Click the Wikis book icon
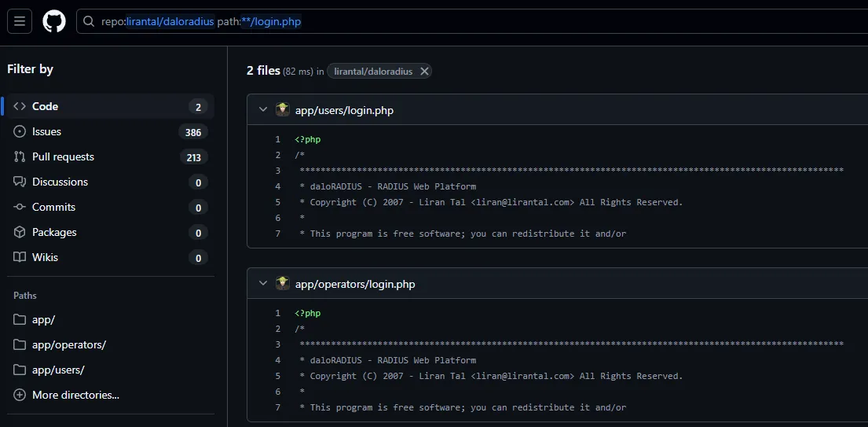Viewport: 868px width, 427px height. point(20,257)
